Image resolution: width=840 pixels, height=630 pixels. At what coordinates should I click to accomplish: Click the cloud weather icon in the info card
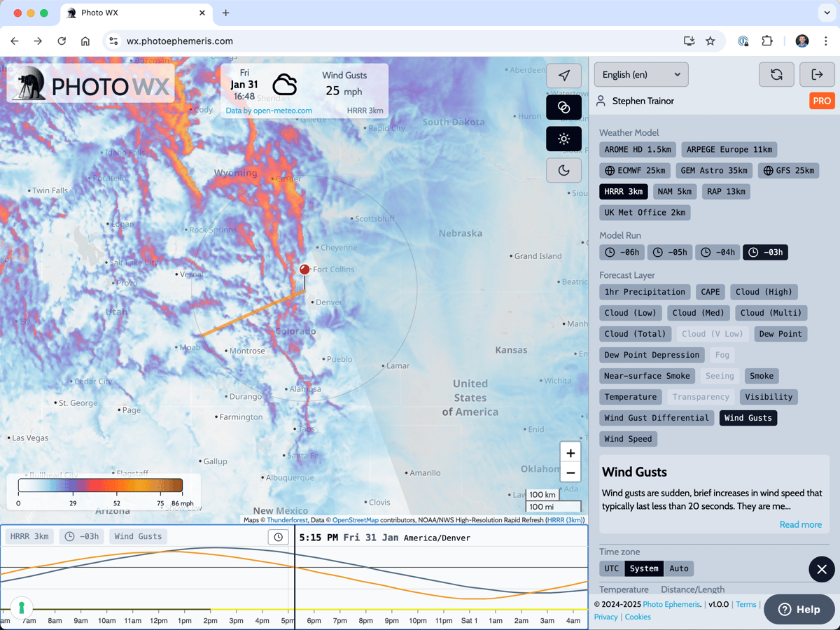pos(285,85)
